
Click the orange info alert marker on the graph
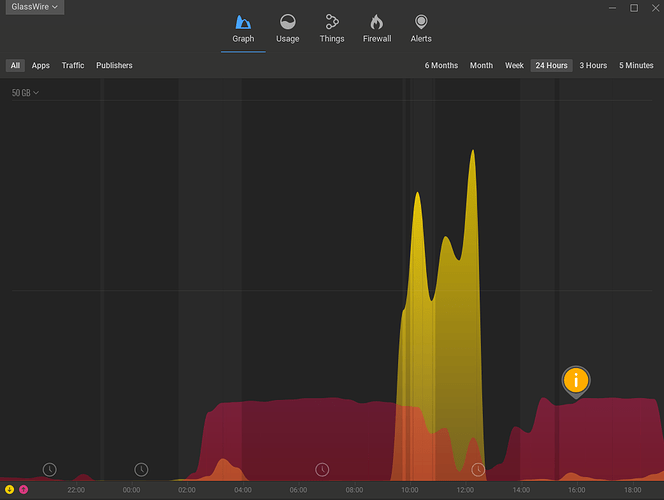point(575,381)
